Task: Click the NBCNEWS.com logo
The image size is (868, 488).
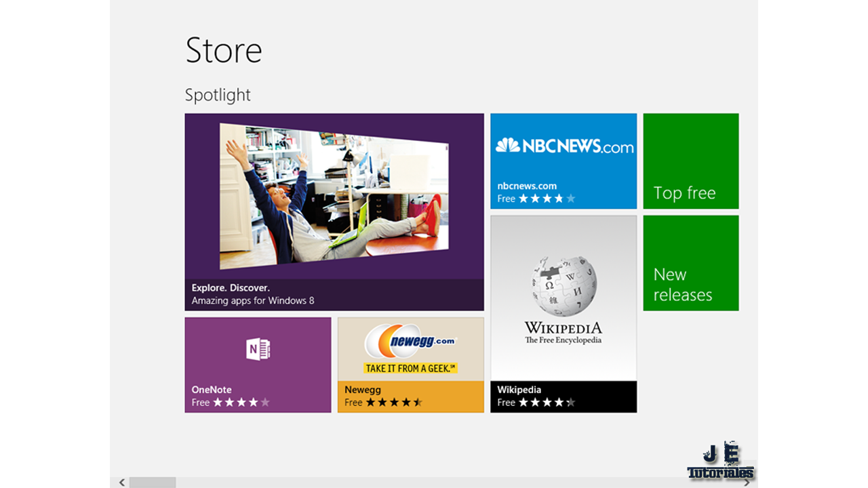Action: pyautogui.click(x=564, y=145)
